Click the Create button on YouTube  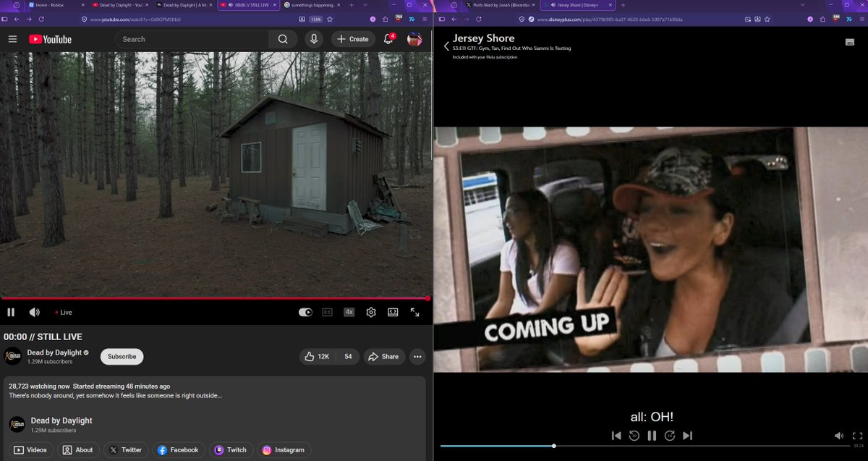(353, 39)
